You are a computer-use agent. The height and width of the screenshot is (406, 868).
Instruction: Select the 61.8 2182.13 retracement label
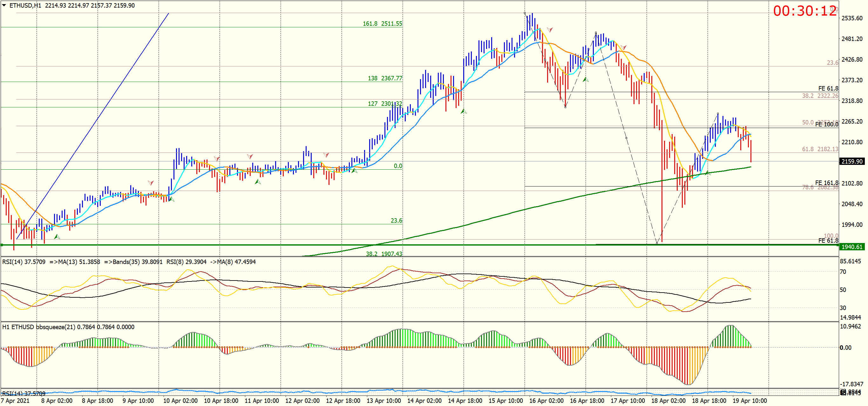tap(820, 149)
